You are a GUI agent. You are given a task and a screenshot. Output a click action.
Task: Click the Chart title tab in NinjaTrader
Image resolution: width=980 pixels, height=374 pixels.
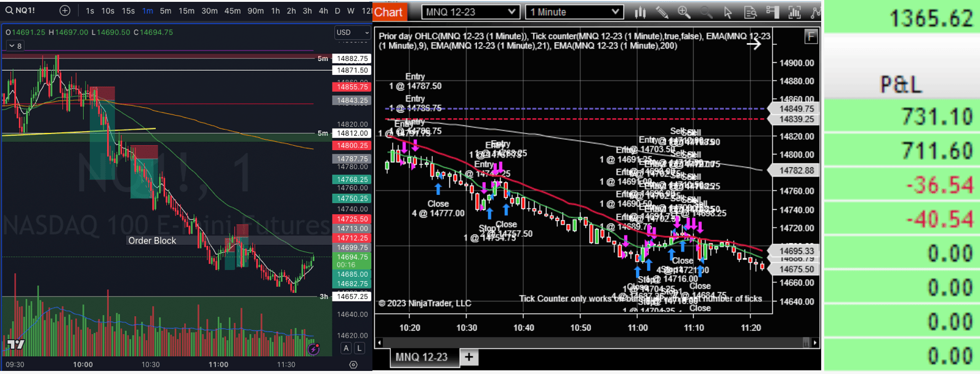tap(388, 12)
